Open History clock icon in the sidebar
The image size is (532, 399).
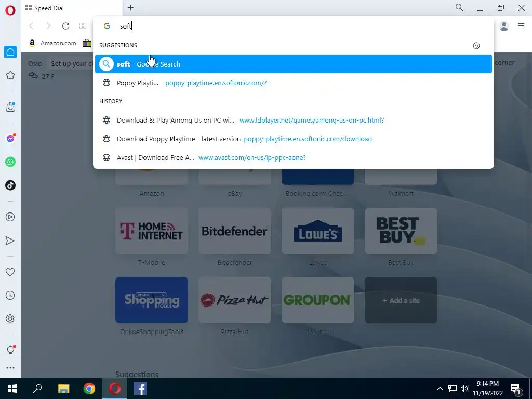coord(10,296)
